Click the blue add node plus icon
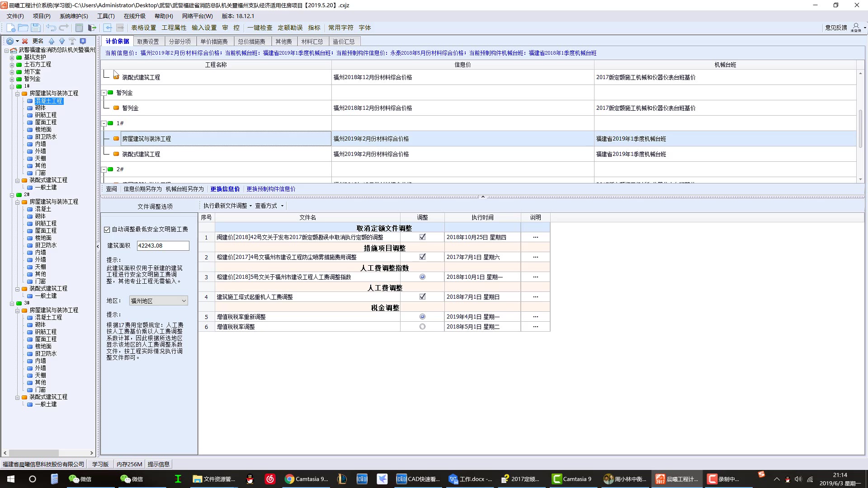This screenshot has width=868, height=488. [10, 41]
